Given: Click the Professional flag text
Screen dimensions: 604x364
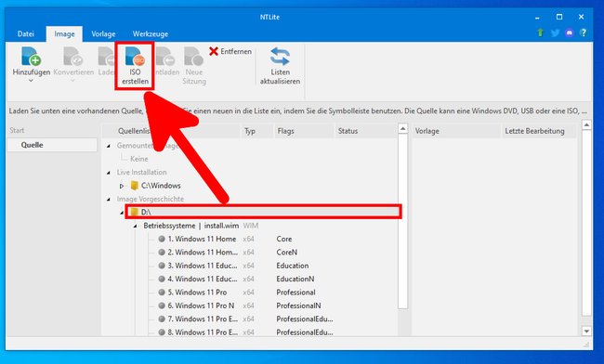Looking at the screenshot, I should click(295, 292).
